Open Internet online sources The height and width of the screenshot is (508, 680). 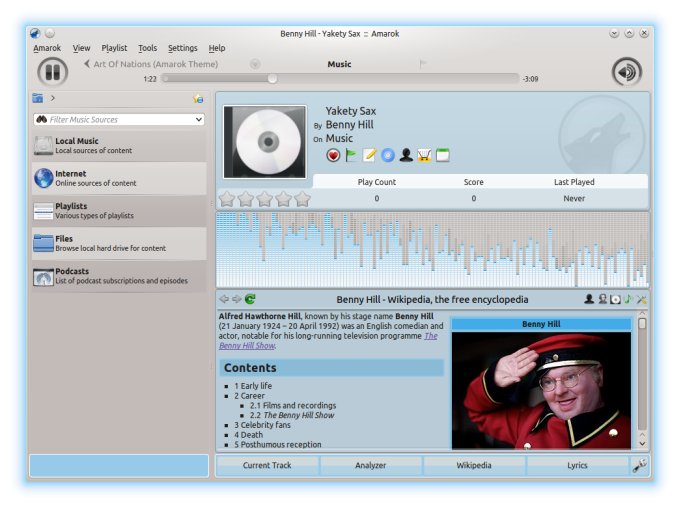click(119, 178)
